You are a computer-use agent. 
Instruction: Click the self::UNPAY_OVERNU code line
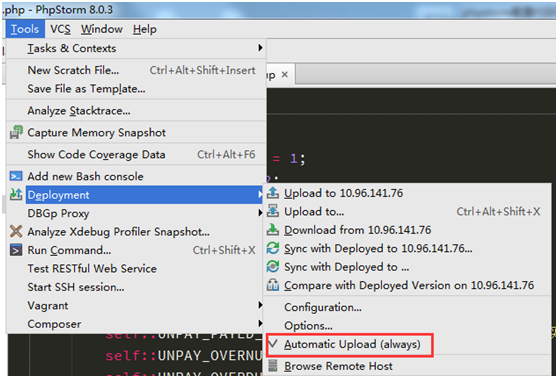(x=184, y=356)
